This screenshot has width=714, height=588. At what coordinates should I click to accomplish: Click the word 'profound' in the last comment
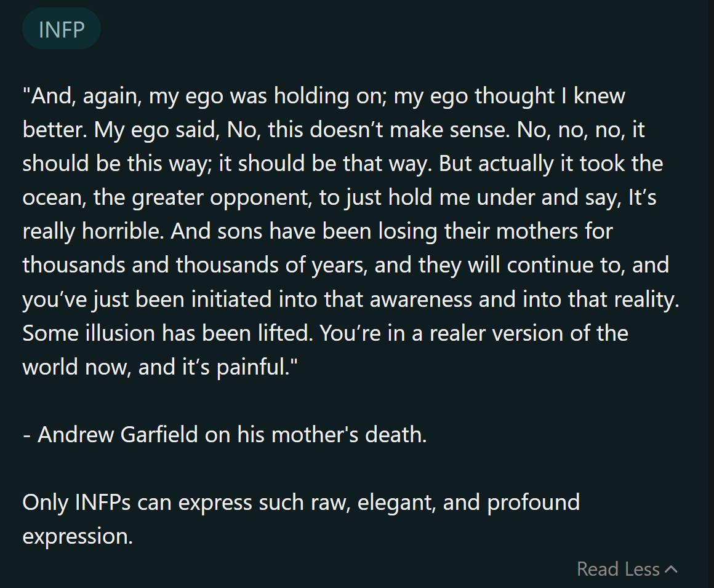coord(533,503)
